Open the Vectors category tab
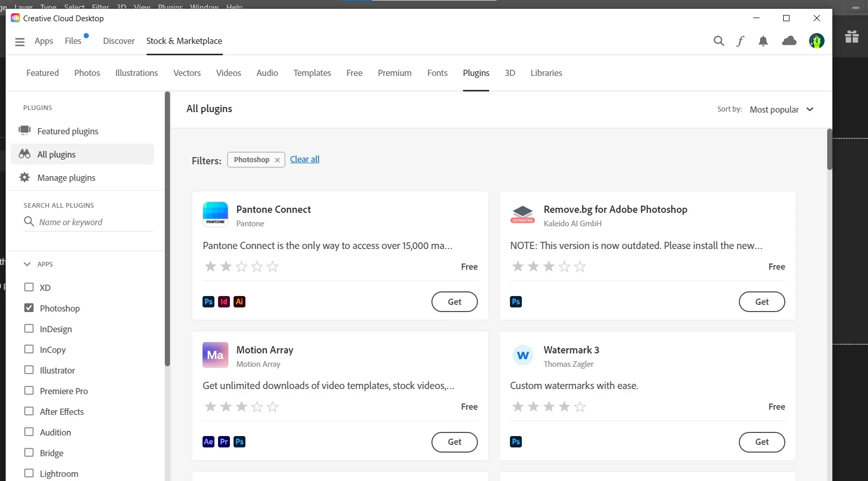This screenshot has height=481, width=868. [x=187, y=73]
